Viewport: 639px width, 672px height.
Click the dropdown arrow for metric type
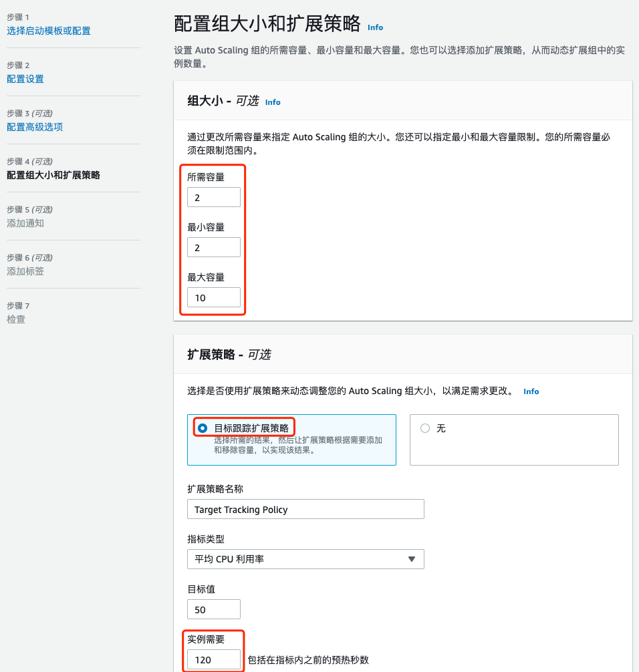[x=412, y=559]
